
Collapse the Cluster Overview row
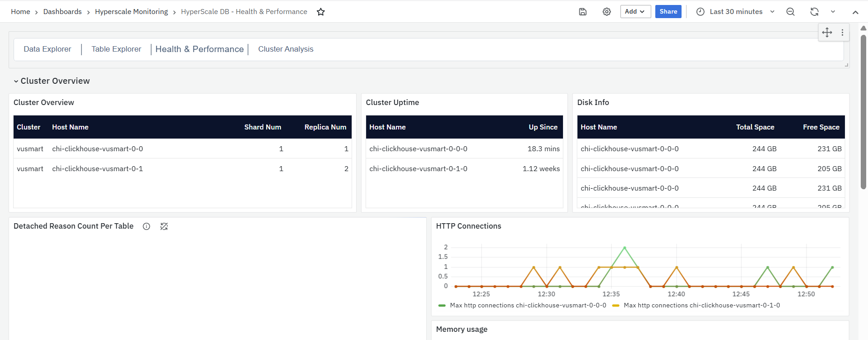pyautogui.click(x=16, y=81)
